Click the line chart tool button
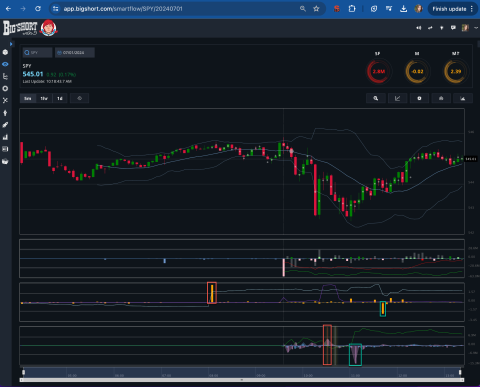This screenshot has height=387, width=480. coord(397,98)
